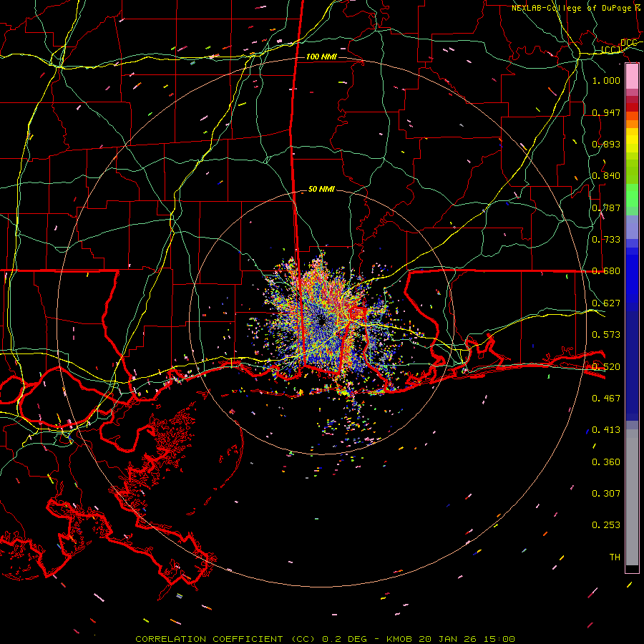Click the 0.253 legend value
Screen dimensions: 644x644
pyautogui.click(x=606, y=525)
